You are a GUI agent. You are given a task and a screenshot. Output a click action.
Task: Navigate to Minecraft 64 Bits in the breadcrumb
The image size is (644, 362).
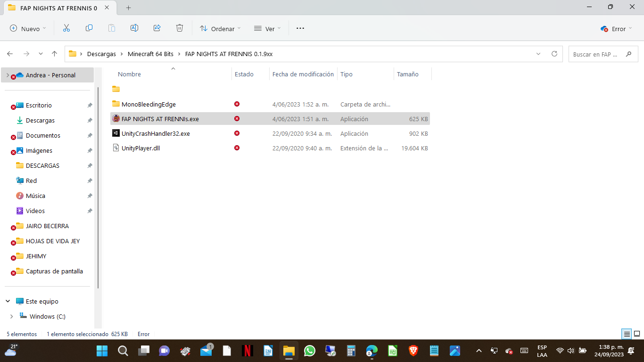pos(150,54)
